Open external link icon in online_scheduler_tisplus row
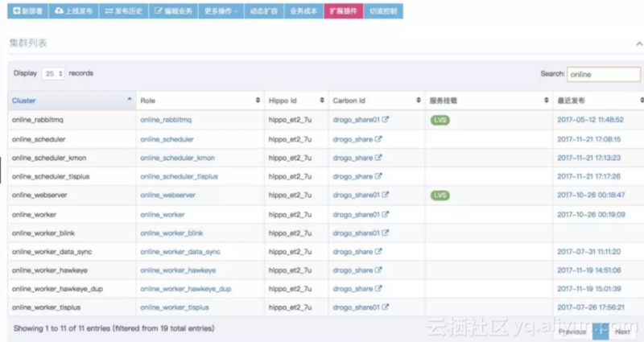 [378, 176]
